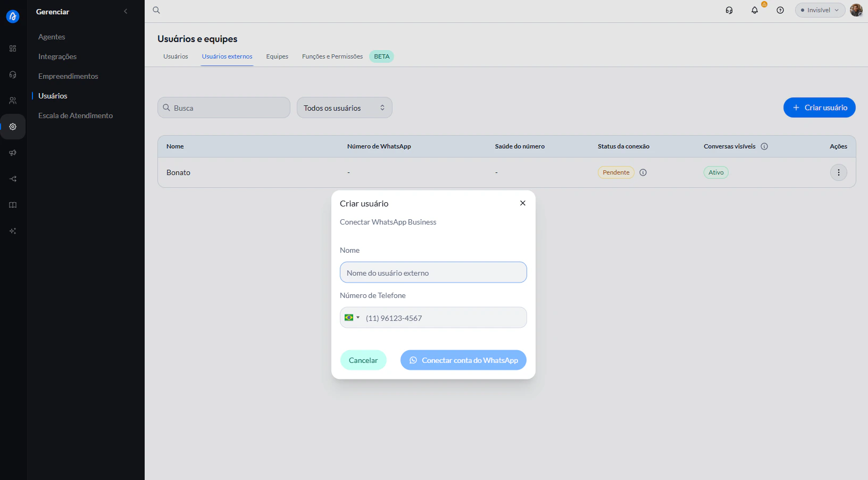The width and height of the screenshot is (868, 480).
Task: Click the Conversas visíveis column header
Action: [x=729, y=146]
